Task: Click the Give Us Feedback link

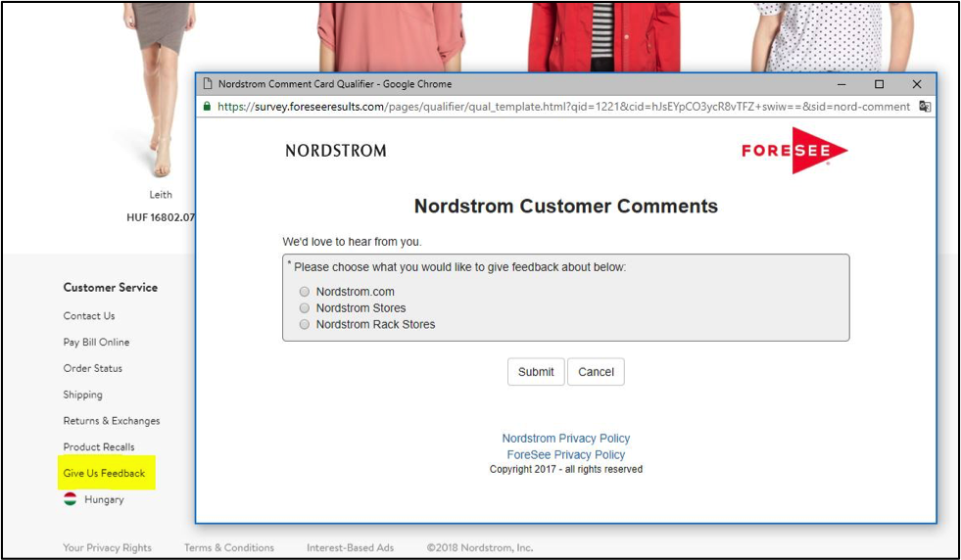Action: (104, 474)
